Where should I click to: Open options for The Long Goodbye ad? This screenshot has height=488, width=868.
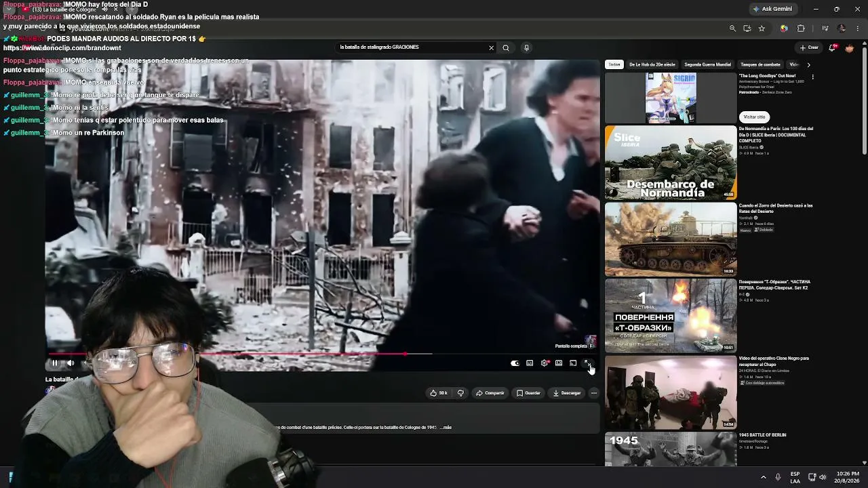[812, 77]
